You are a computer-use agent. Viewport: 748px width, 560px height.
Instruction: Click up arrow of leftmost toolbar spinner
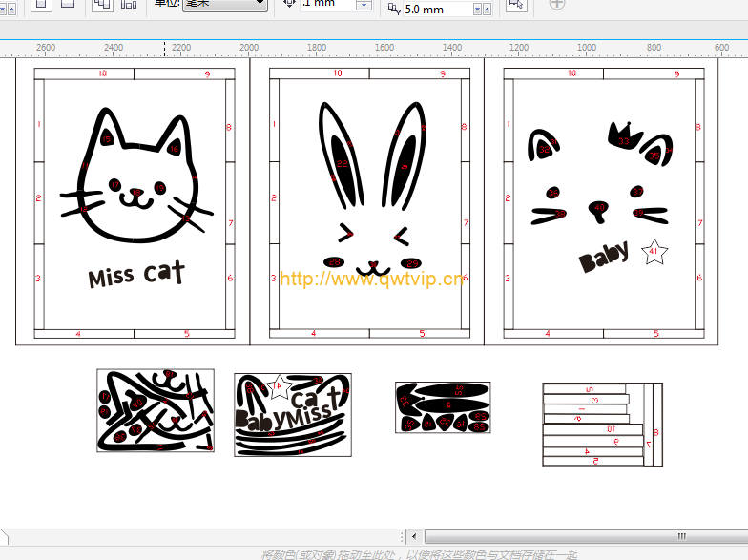tap(11, 10)
